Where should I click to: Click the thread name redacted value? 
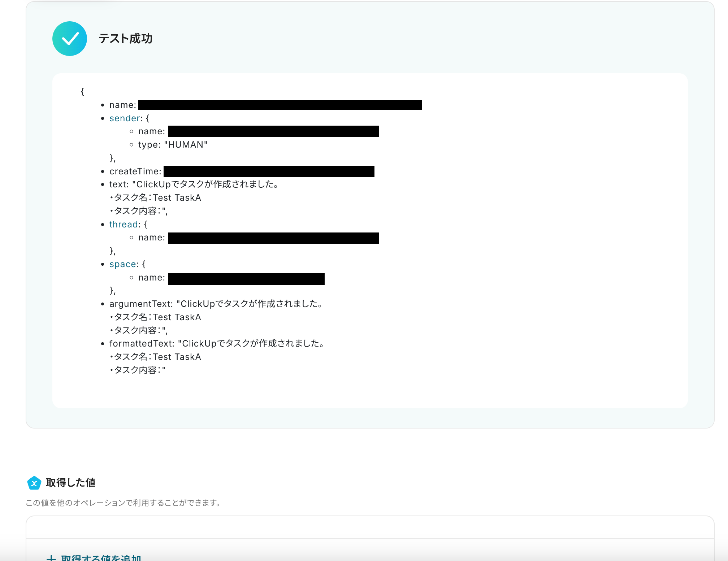(x=273, y=238)
